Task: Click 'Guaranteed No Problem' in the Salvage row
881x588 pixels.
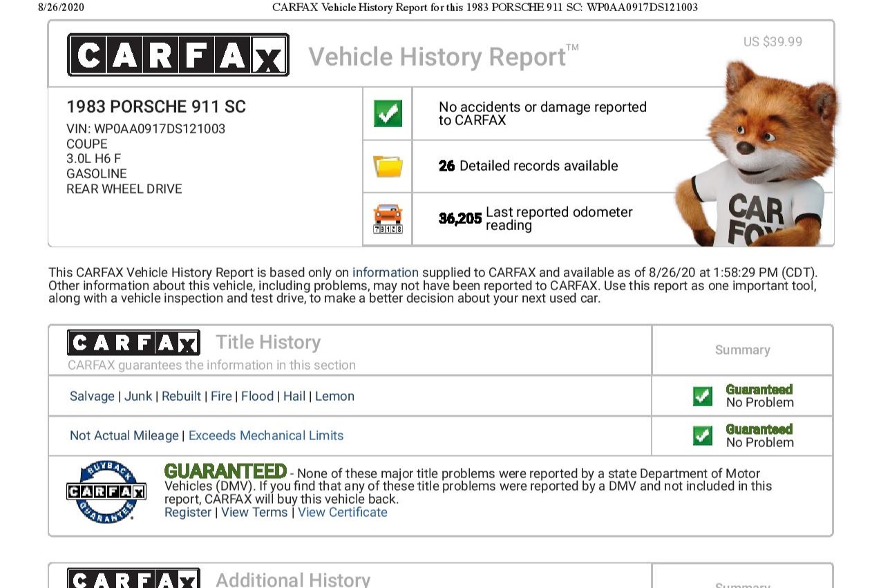Action: coord(759,396)
